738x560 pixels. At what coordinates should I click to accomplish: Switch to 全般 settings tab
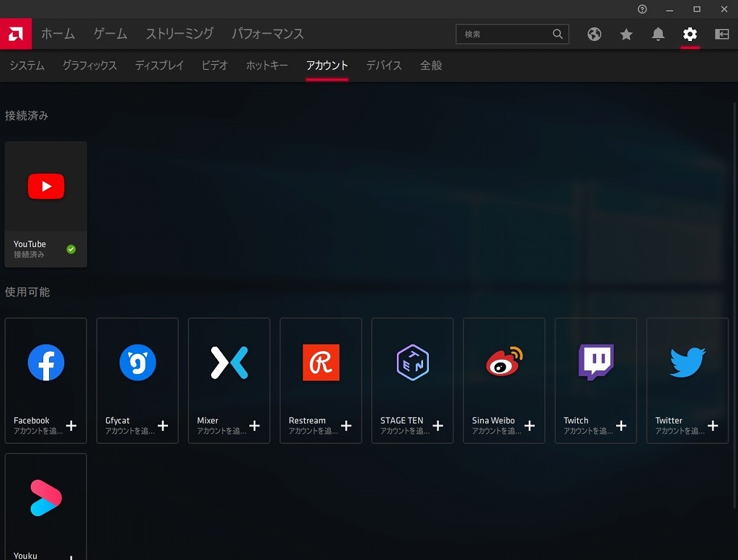tap(431, 66)
